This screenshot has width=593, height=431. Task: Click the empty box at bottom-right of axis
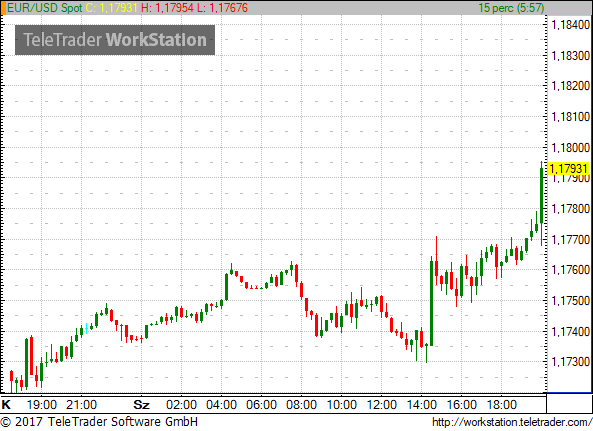(x=569, y=404)
